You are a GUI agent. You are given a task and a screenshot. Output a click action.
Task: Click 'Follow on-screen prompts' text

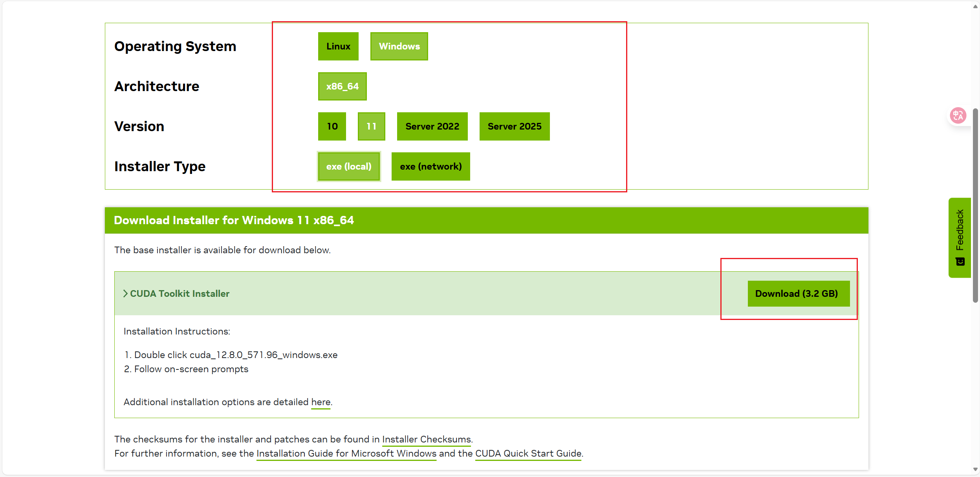(191, 369)
